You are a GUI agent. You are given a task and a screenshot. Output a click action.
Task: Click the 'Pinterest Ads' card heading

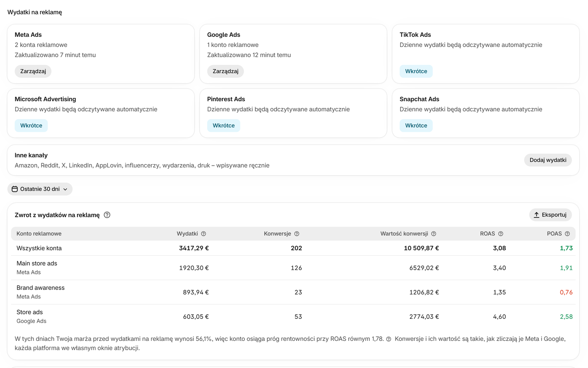(226, 99)
